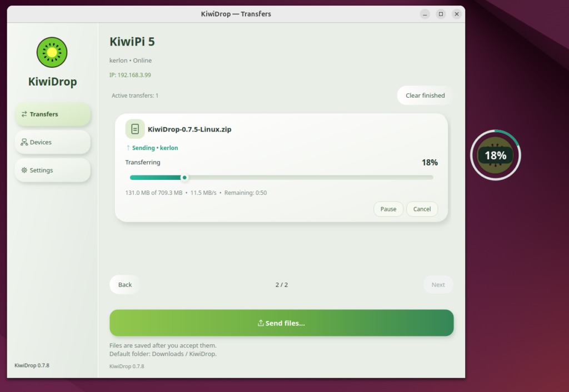Click the 18% value in transfer card
Image resolution: width=569 pixels, height=392 pixels.
430,163
